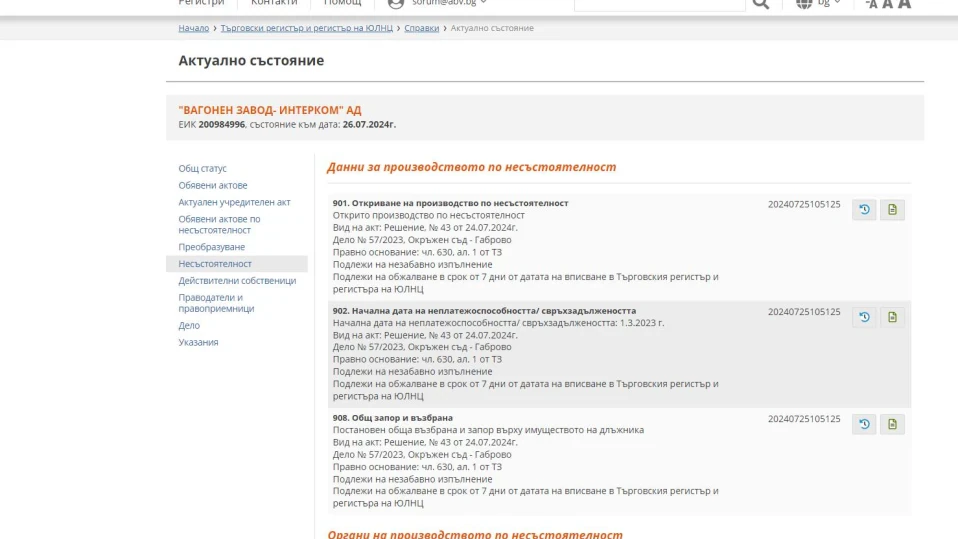Click heading 901. Откриване на производство по несъстоятелност
958x539 pixels.
450,203
